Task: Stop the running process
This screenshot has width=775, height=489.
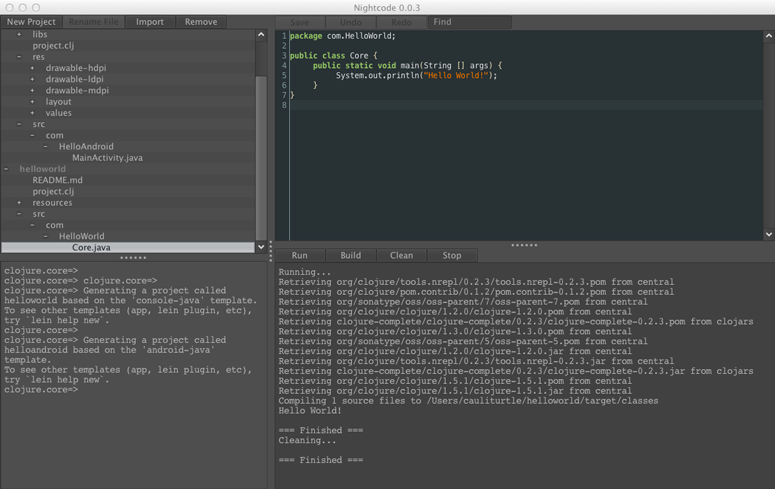Action: click(452, 255)
